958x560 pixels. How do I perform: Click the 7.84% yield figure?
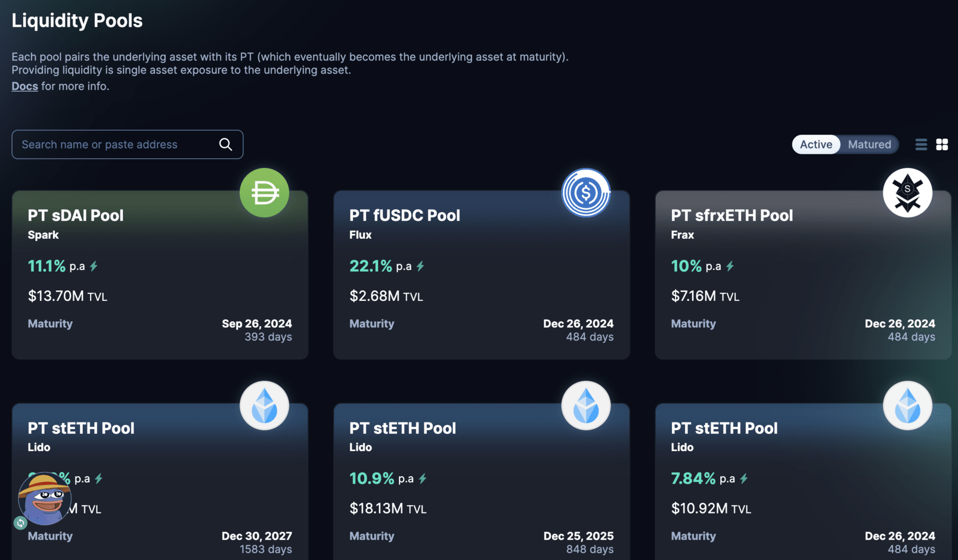point(693,478)
